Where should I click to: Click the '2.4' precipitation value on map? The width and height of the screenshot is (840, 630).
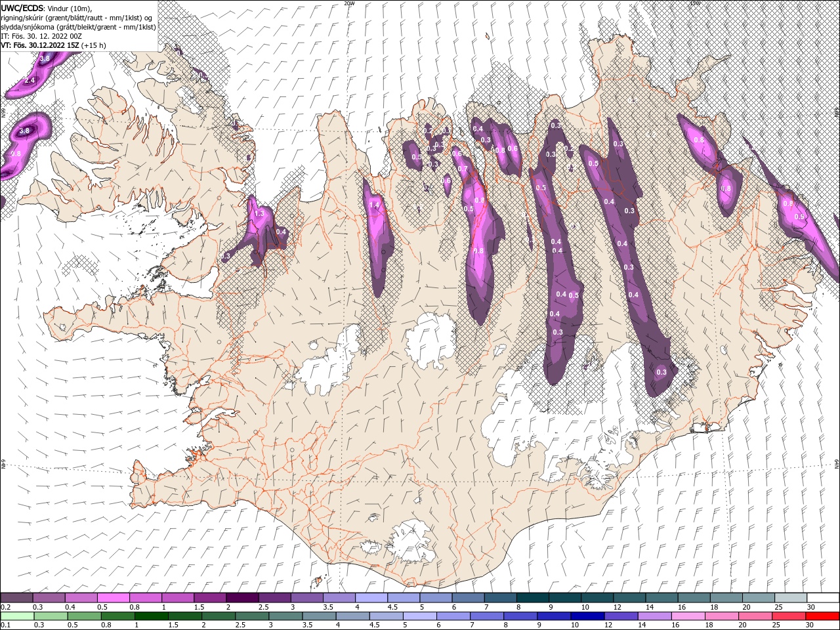point(30,80)
